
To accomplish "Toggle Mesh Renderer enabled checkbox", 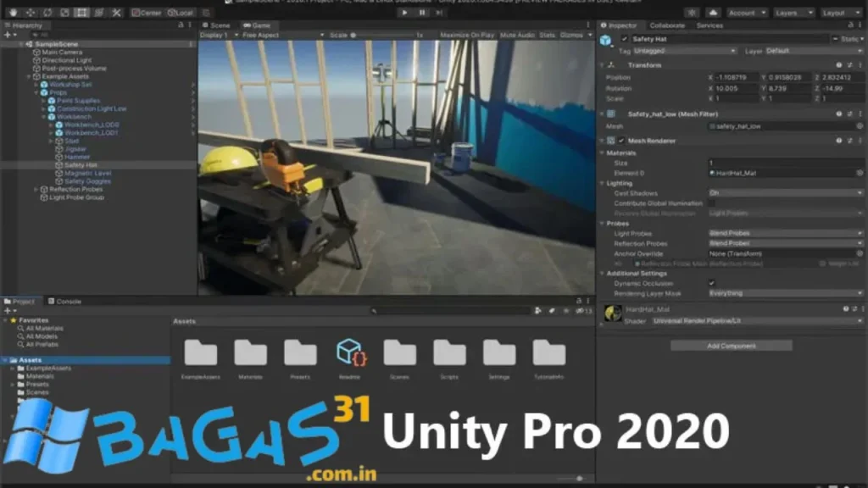I will coord(621,141).
